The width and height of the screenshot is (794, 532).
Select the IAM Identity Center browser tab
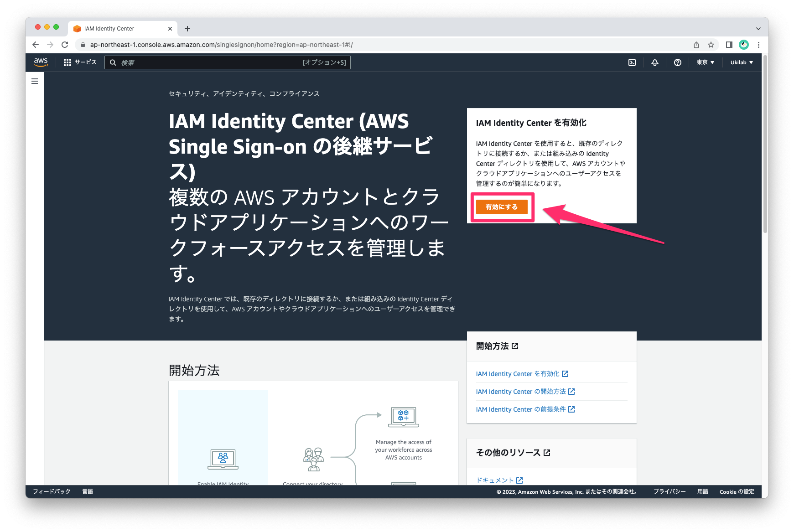point(123,29)
